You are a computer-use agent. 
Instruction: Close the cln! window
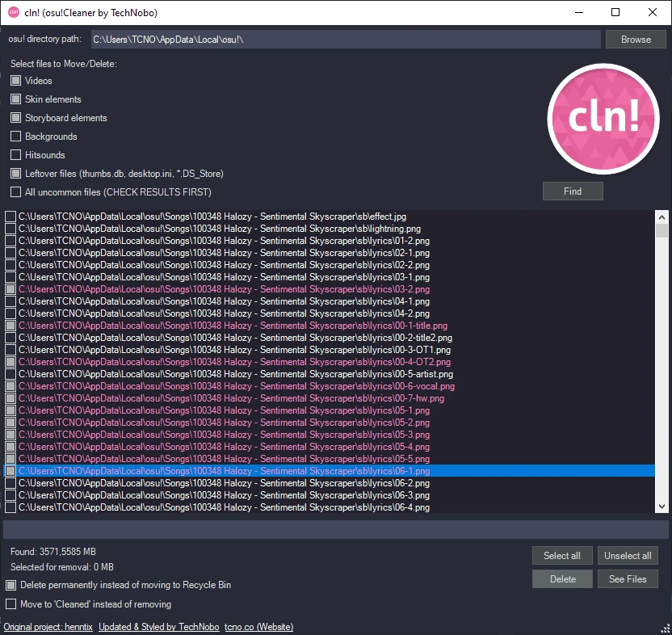653,12
